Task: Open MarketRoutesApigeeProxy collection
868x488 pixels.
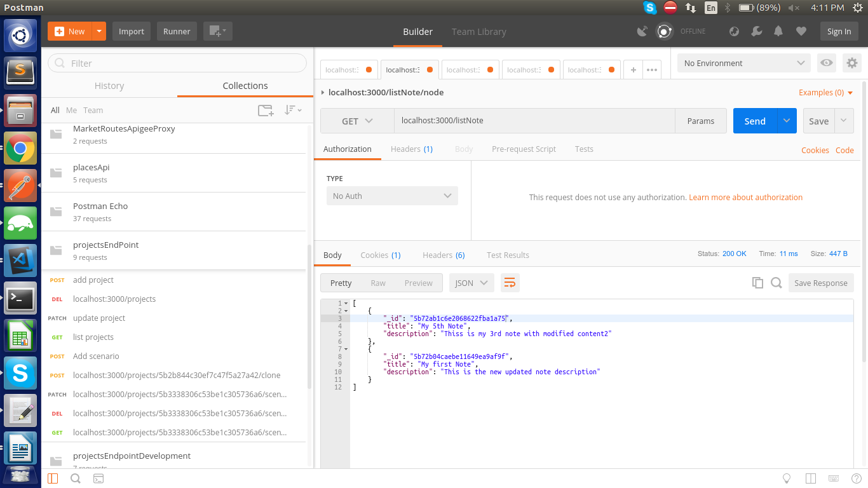Action: [173, 134]
